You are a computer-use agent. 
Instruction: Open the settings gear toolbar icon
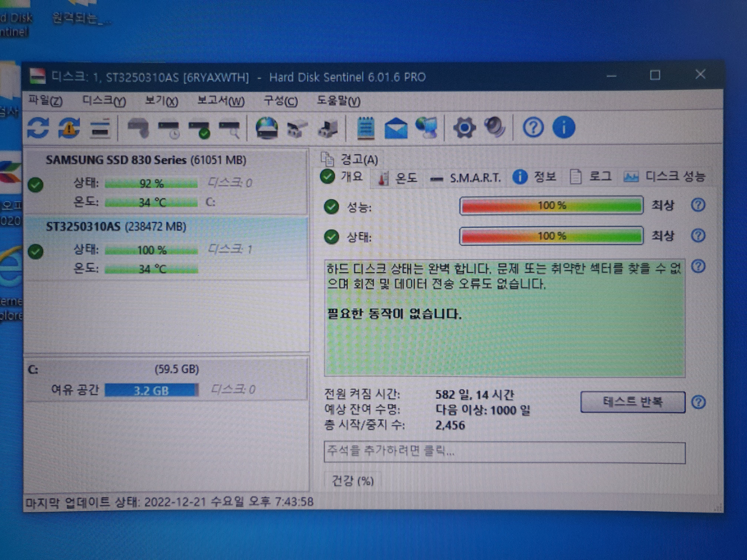tap(464, 128)
